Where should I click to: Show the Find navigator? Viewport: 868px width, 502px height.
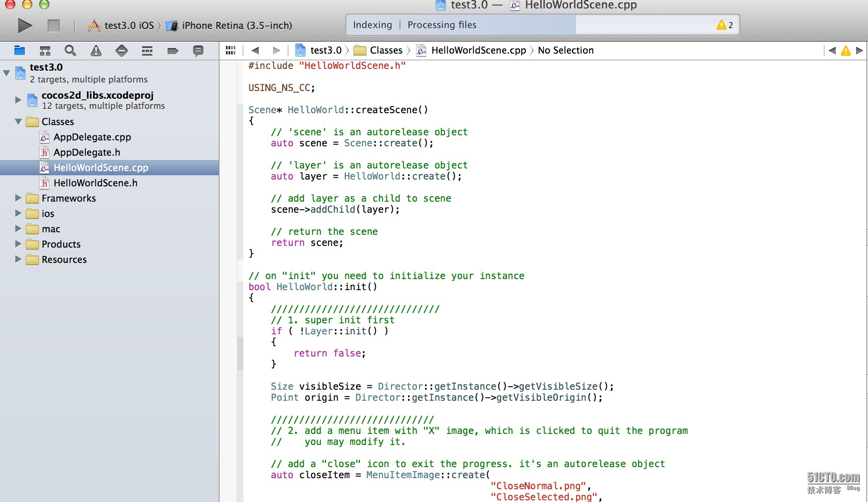(71, 51)
